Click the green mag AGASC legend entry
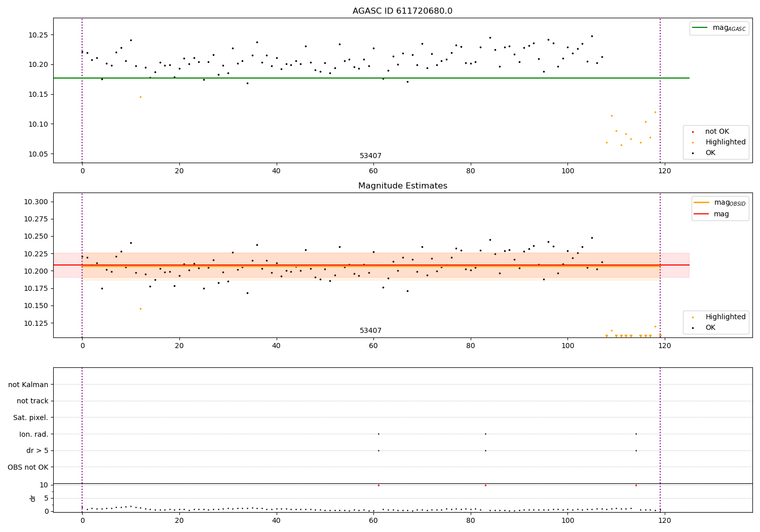Screen dimensions: 760x532 coord(719,28)
